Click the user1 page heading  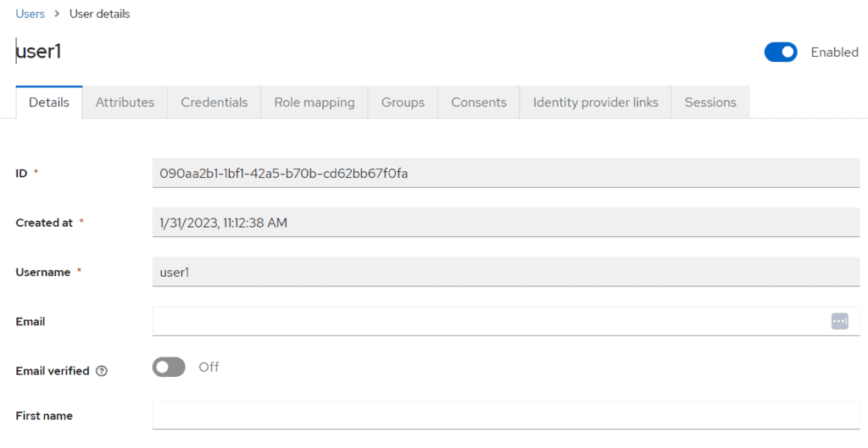39,52
